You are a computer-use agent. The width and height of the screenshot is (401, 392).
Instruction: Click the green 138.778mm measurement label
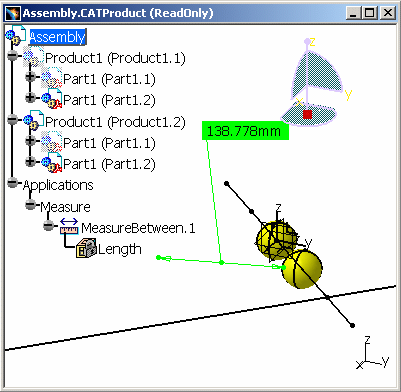[245, 131]
